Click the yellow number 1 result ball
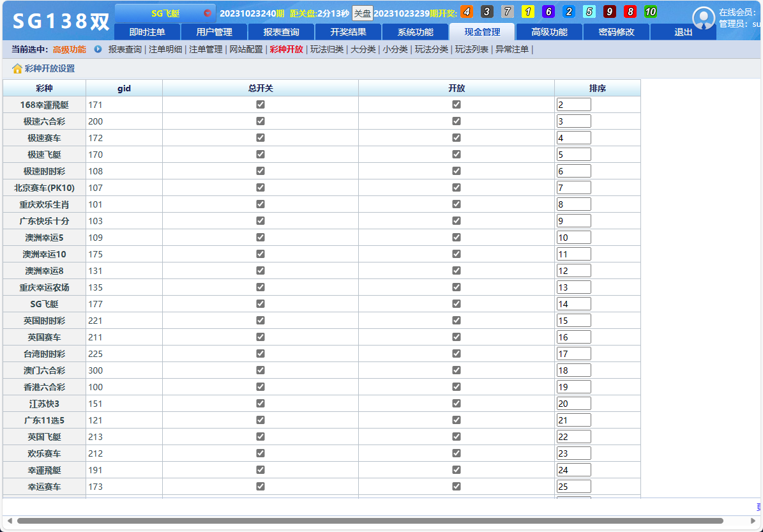This screenshot has height=532, width=763. tap(528, 11)
